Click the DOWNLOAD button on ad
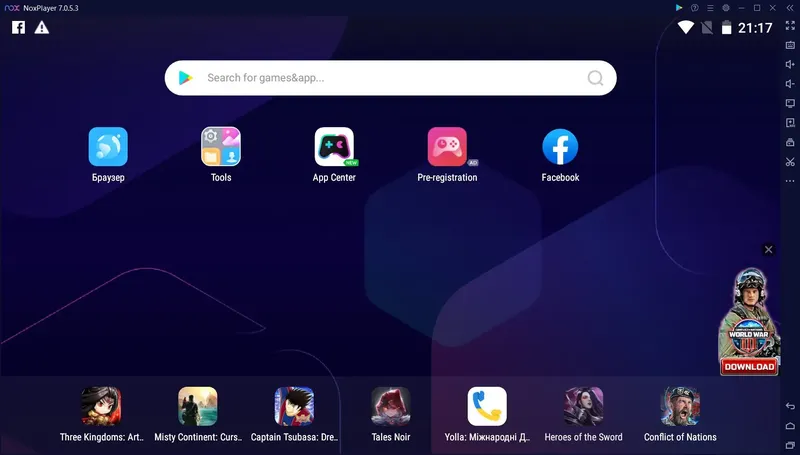This screenshot has height=455, width=800. pos(749,367)
